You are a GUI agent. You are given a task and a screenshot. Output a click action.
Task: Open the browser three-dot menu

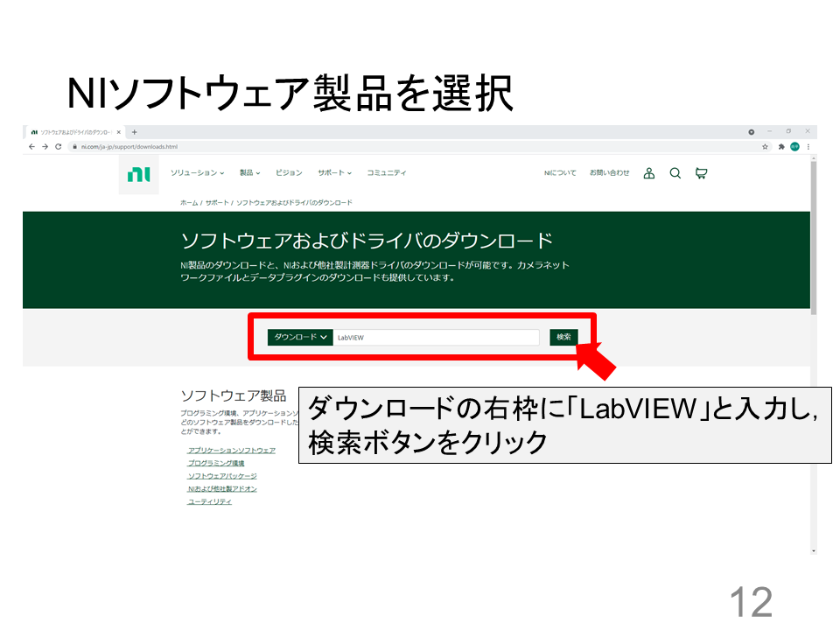tap(808, 147)
